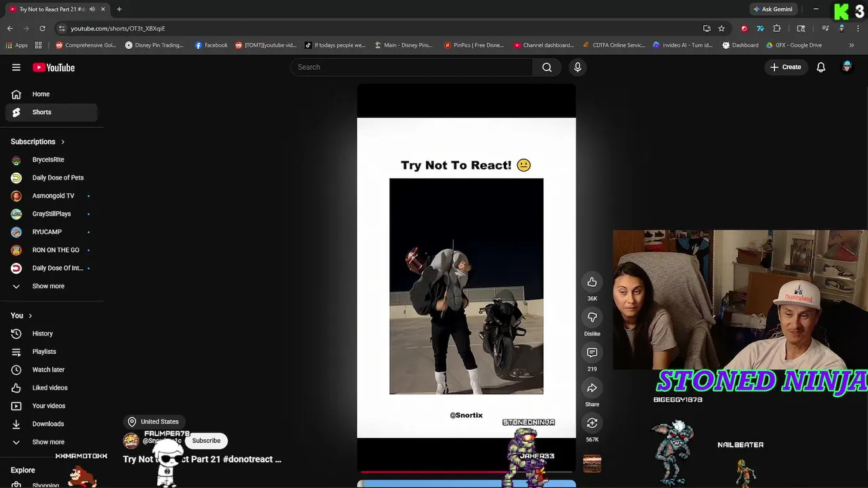Show hidden bookmarks with double chevron
The width and height of the screenshot is (868, 488).
point(852,45)
